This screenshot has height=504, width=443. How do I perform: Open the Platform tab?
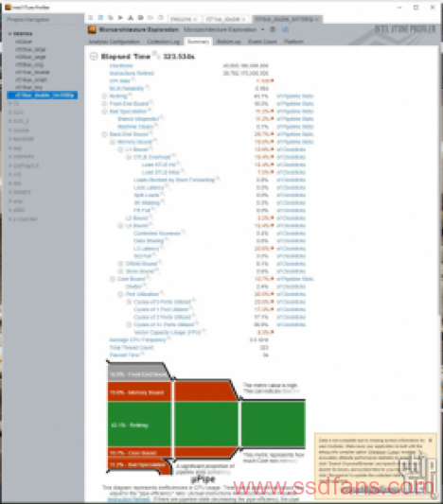point(293,42)
